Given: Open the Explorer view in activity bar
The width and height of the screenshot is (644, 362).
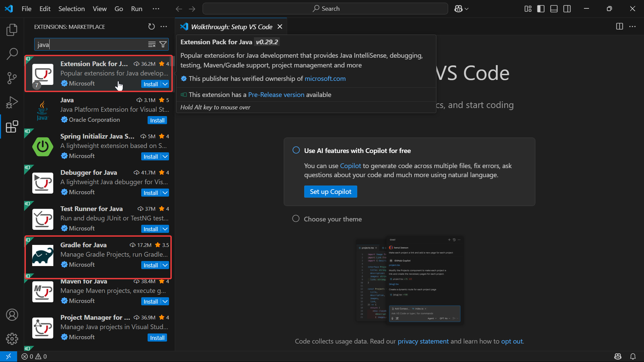Looking at the screenshot, I should click(12, 30).
